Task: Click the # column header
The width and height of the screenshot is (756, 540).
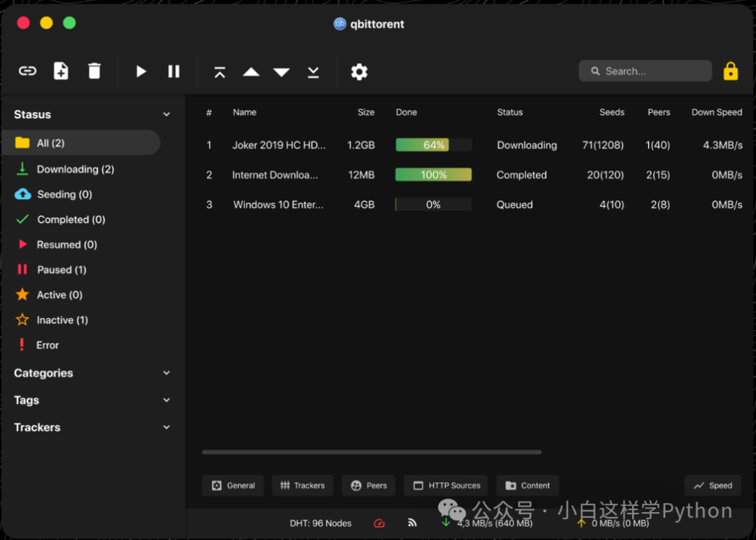Action: click(209, 113)
